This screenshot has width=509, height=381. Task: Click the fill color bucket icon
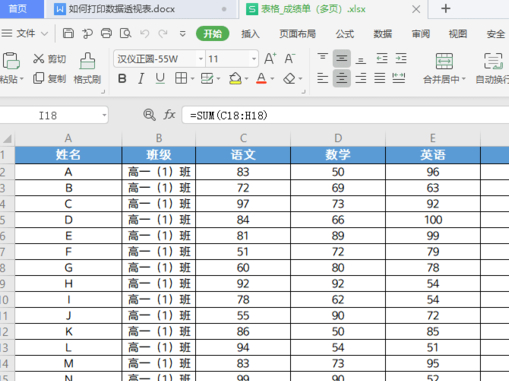coord(235,79)
